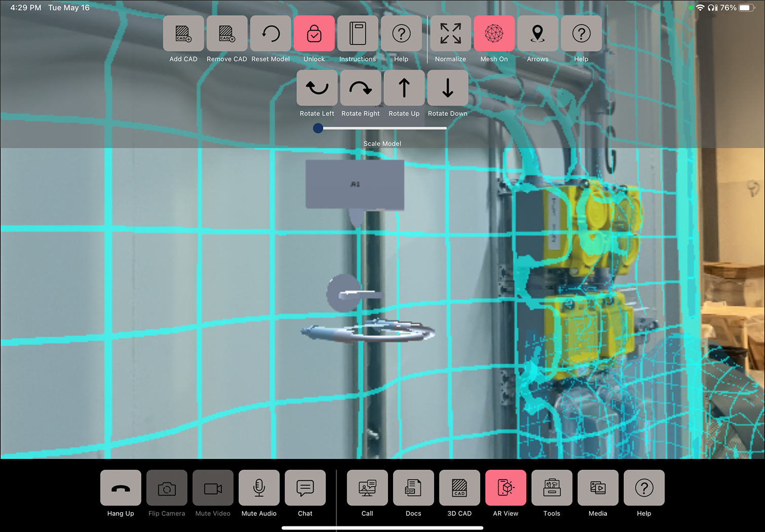Screen dimensions: 765x532
Task: Open the Docs tab
Action: coord(413,488)
